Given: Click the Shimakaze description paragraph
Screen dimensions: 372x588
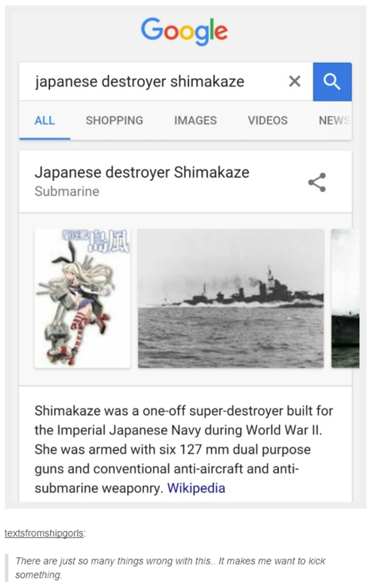Looking at the screenshot, I should click(184, 449).
